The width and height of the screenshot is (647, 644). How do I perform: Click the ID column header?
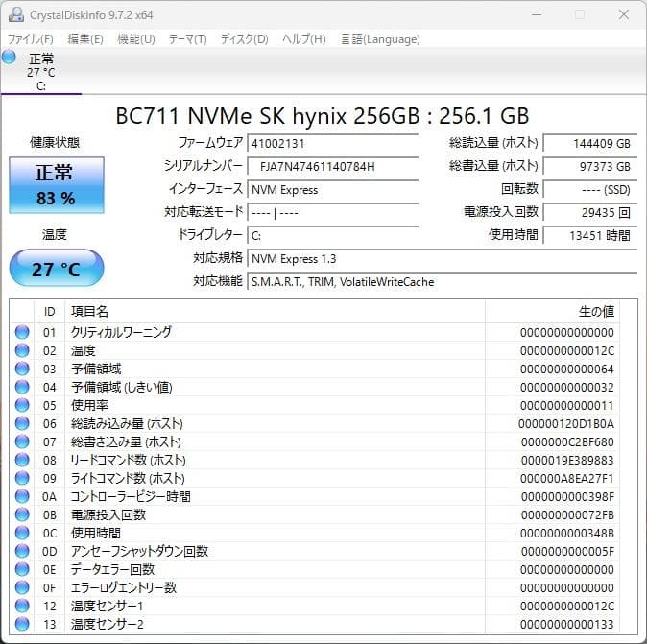pyautogui.click(x=50, y=312)
